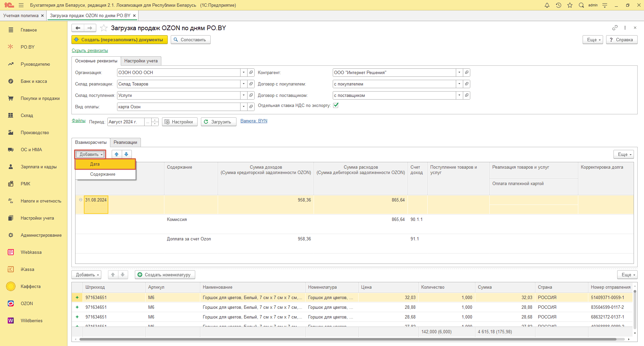The height and width of the screenshot is (346, 644).
Task: Click the Период input field
Action: [126, 122]
